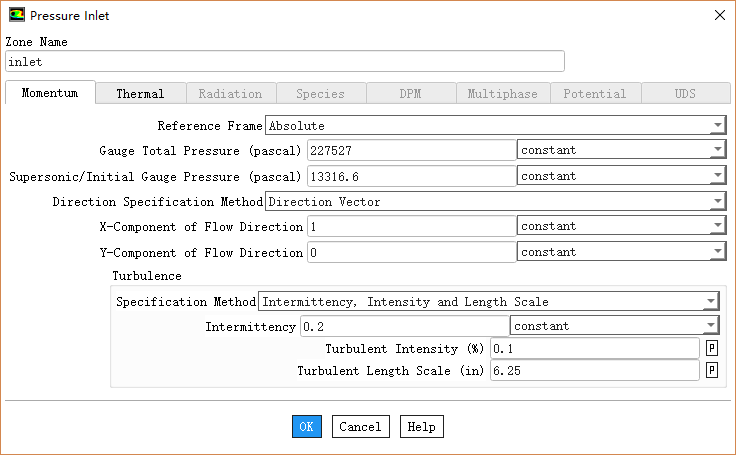Viewport: 736px width, 455px height.
Task: Click the Zone Name input field
Action: coord(284,62)
